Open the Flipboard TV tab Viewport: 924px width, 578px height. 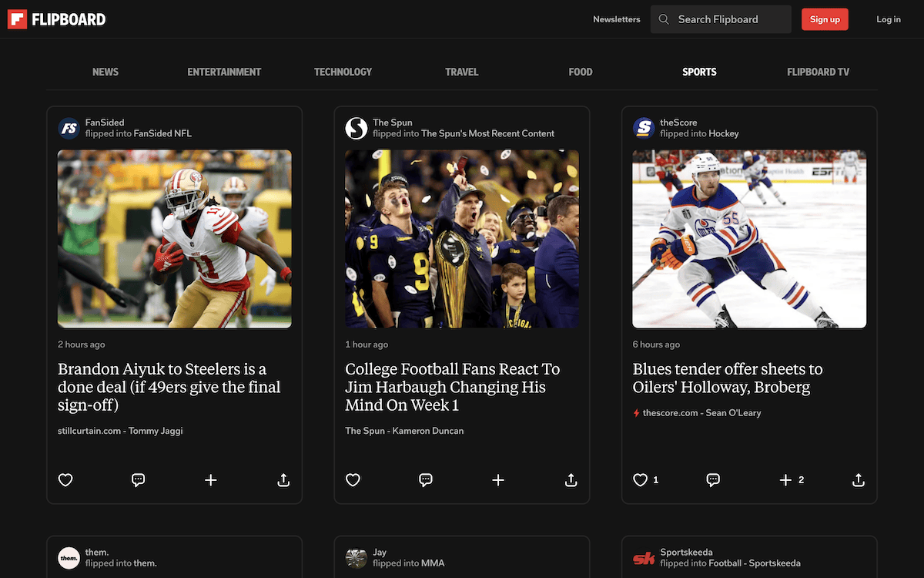pos(819,72)
